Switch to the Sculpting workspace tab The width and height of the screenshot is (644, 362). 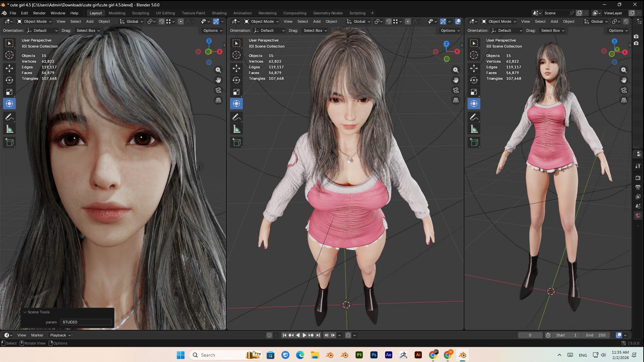tap(140, 13)
